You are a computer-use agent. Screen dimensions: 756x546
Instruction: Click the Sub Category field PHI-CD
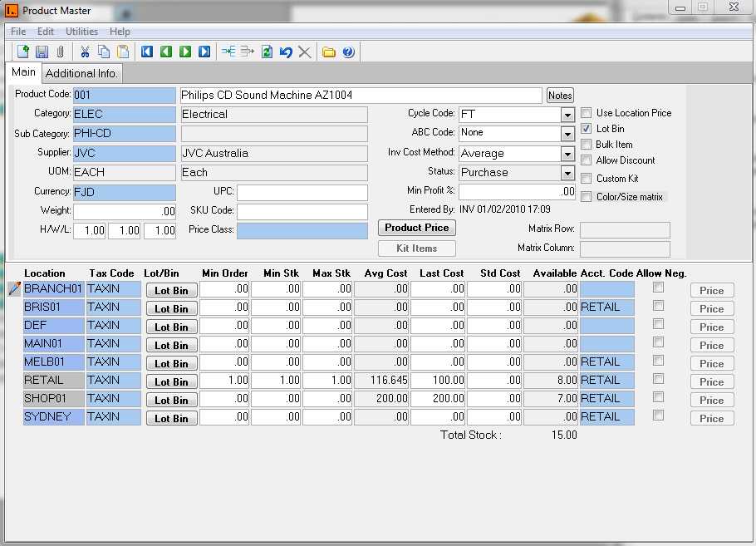125,134
